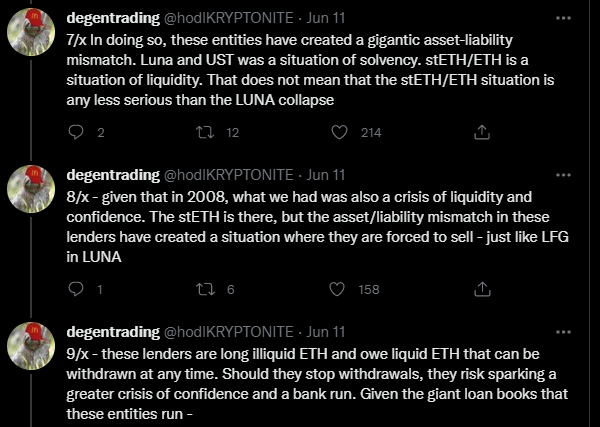Share the 7/x tweet
Viewport: 600px width, 427px height.
[x=482, y=132]
